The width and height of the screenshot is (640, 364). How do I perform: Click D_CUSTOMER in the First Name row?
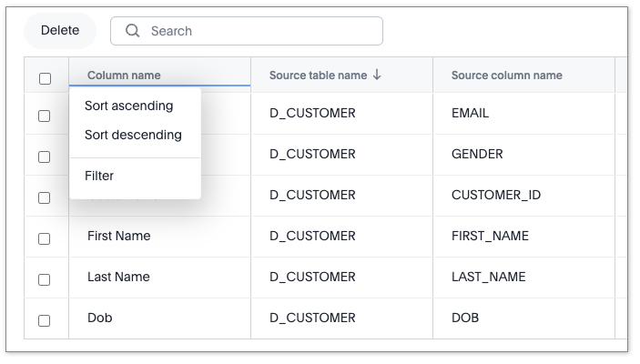click(x=312, y=237)
